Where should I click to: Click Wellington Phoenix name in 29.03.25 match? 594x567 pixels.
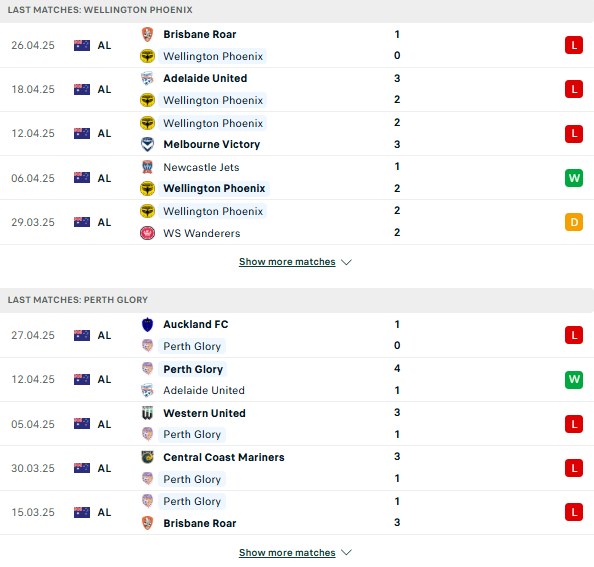click(x=213, y=211)
